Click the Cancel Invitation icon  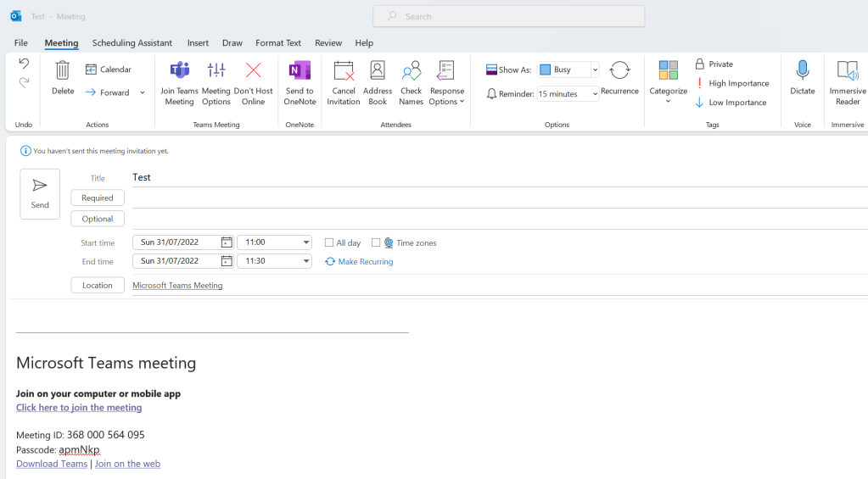tap(344, 83)
